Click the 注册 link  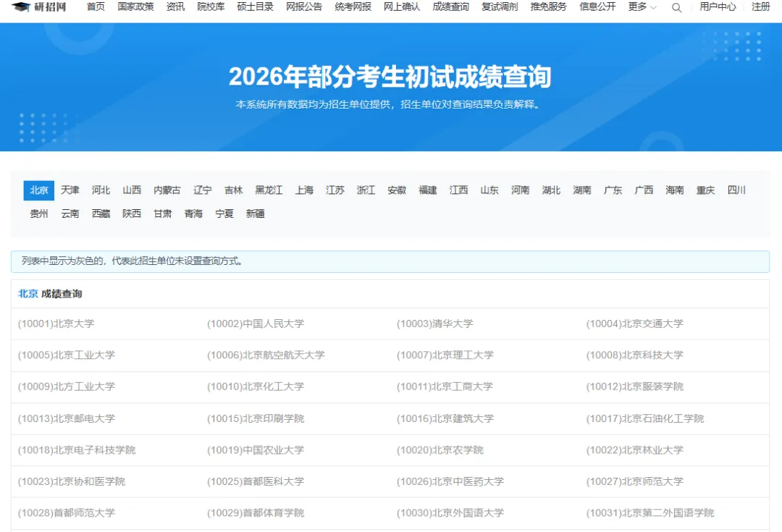coord(761,7)
